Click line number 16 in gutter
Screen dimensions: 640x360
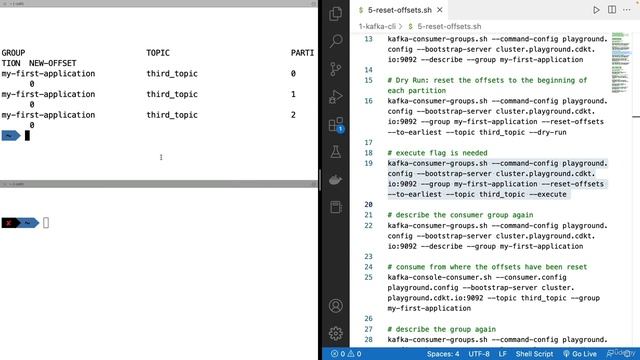coord(369,101)
